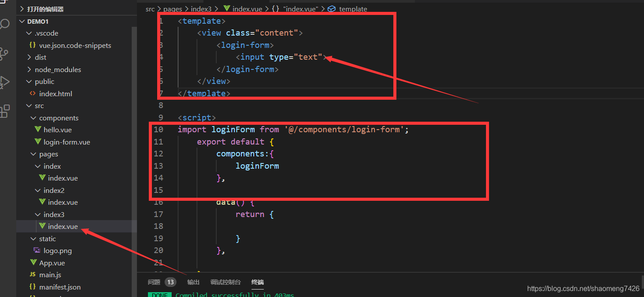Click the image icon of logo.png
644x297 pixels.
[x=37, y=250]
